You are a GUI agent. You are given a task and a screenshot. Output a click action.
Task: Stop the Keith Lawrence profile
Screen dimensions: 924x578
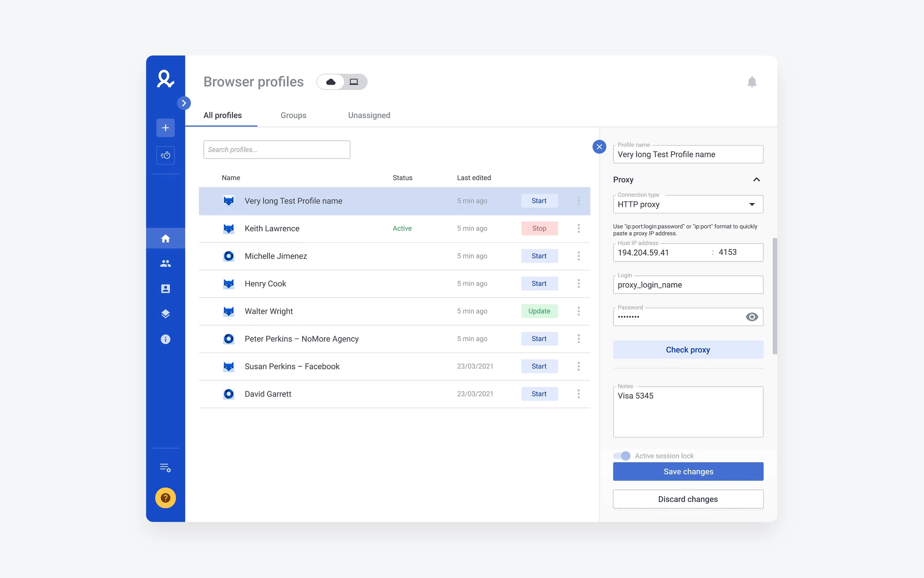(x=539, y=228)
